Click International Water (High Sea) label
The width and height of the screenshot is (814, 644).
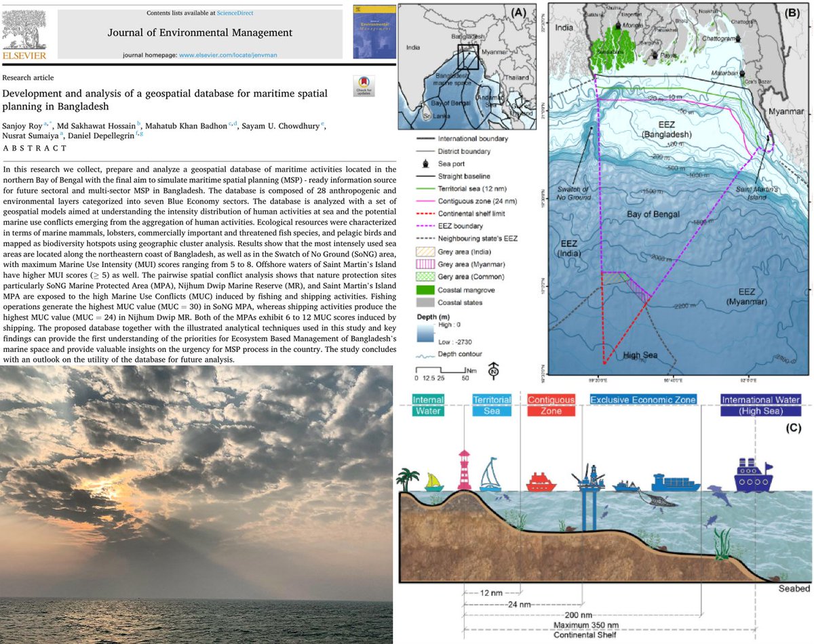[760, 405]
